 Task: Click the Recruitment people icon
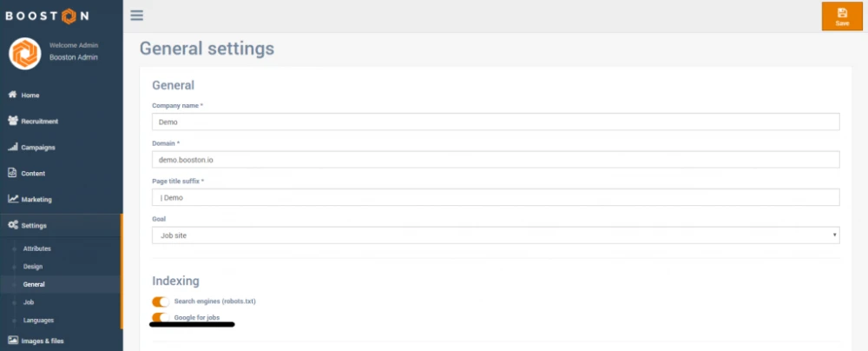13,121
